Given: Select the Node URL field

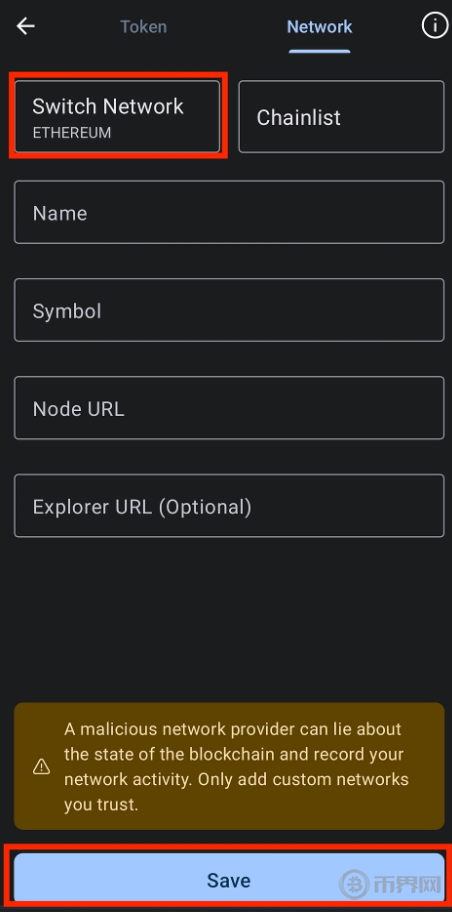Looking at the screenshot, I should 229,408.
